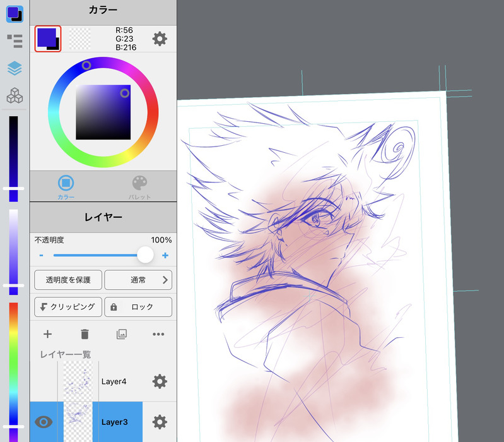Switch to the パレット tab
The image size is (504, 442).
point(139,188)
